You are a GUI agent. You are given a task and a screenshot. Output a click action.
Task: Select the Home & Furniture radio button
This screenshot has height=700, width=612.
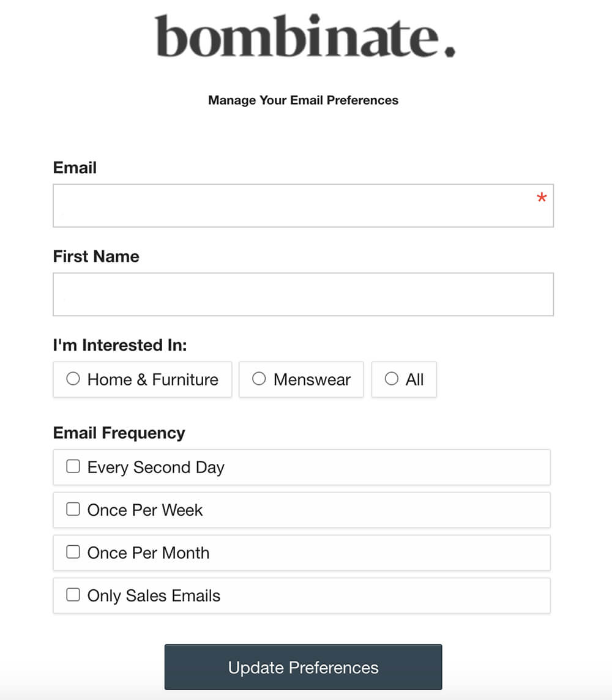73,379
